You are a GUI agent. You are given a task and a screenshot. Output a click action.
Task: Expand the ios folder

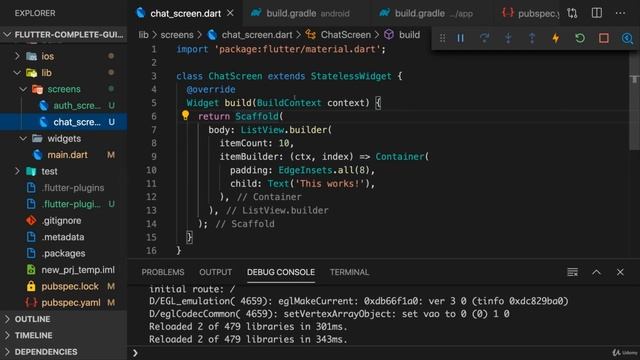tap(17, 56)
